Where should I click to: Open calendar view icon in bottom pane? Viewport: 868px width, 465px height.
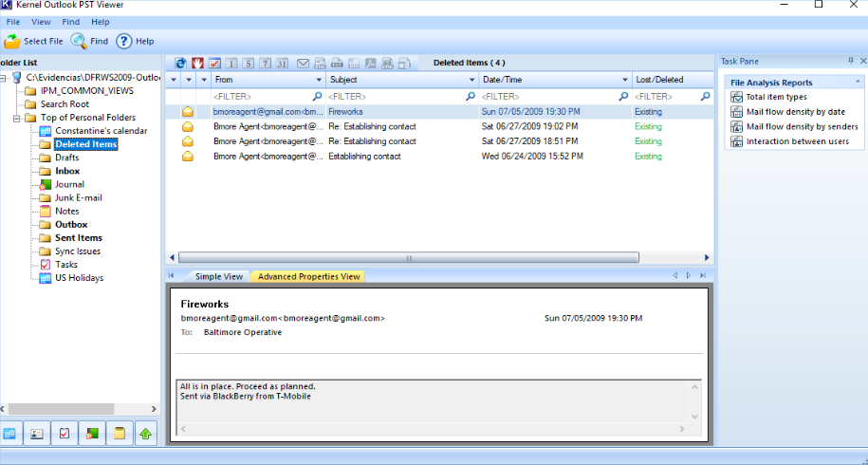click(11, 434)
